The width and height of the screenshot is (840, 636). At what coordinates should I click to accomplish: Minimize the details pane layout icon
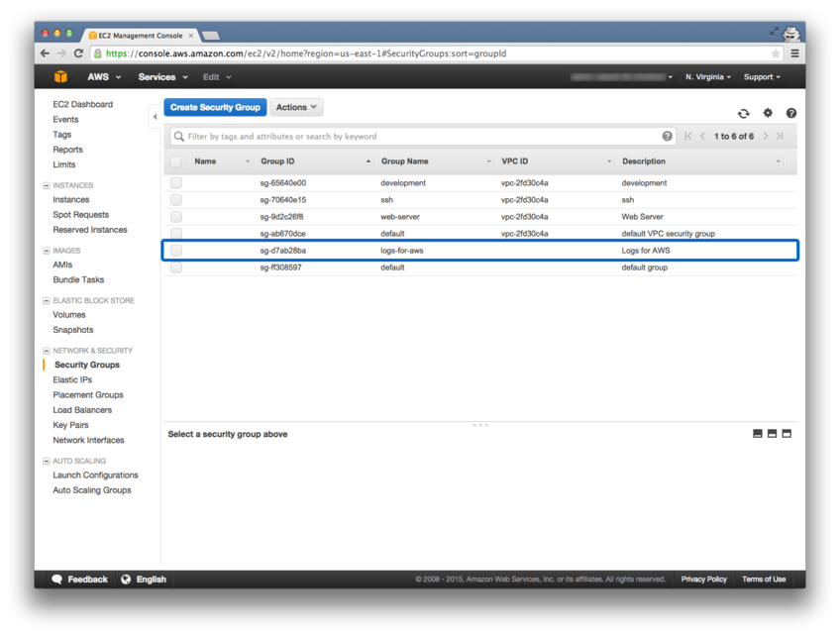[758, 434]
